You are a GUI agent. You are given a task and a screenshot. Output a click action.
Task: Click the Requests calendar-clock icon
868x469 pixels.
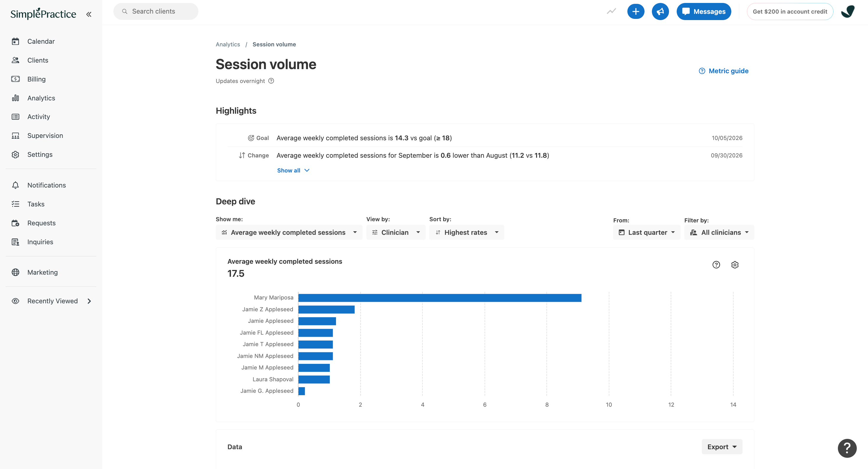[x=15, y=223]
